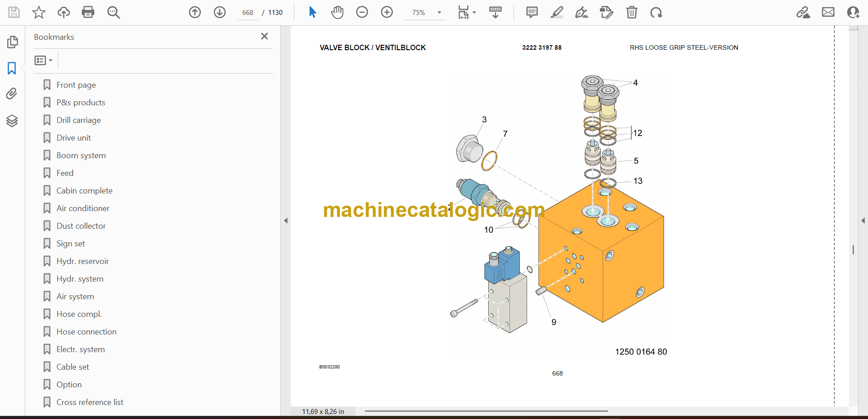Click the page number input field

(248, 13)
